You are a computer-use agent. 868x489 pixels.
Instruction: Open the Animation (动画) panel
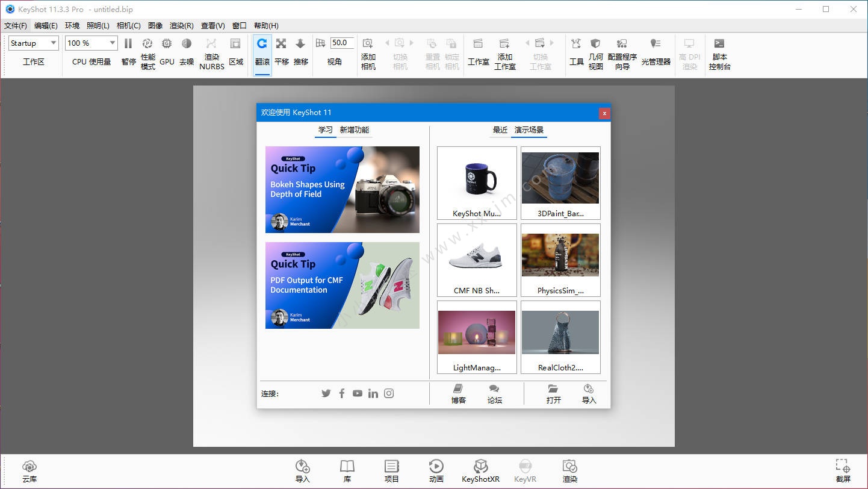pyautogui.click(x=436, y=471)
